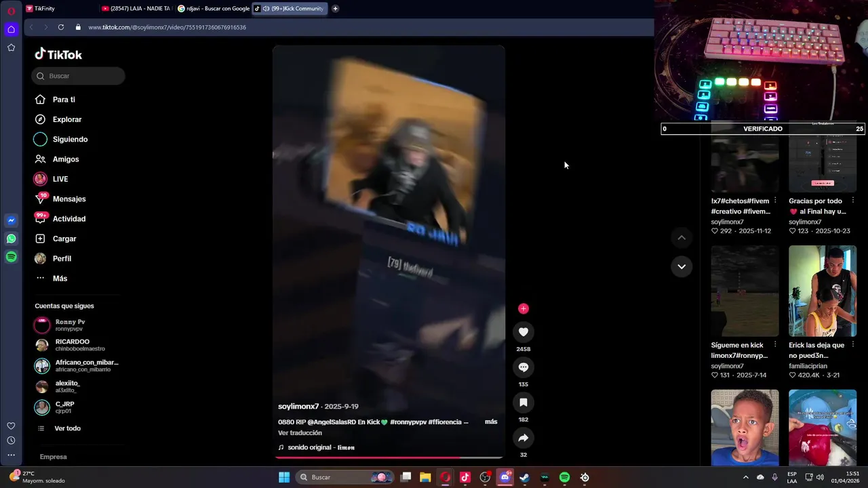Open soylimonx7 profile from video caption
Screen dimensions: 868x488
(x=298, y=407)
